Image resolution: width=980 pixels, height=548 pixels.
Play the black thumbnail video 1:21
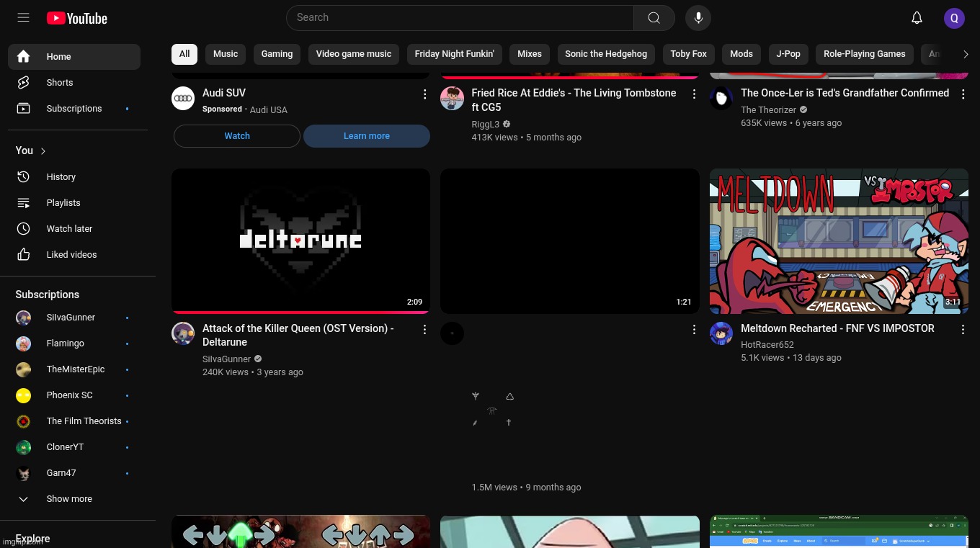570,241
